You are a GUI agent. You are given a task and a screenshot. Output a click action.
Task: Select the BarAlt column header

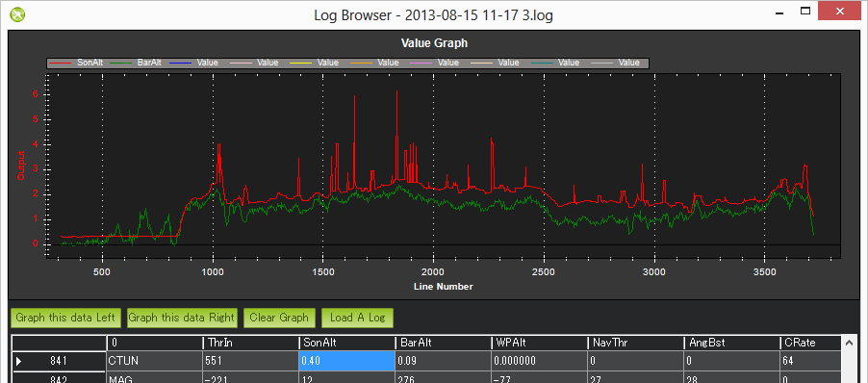pyautogui.click(x=444, y=344)
